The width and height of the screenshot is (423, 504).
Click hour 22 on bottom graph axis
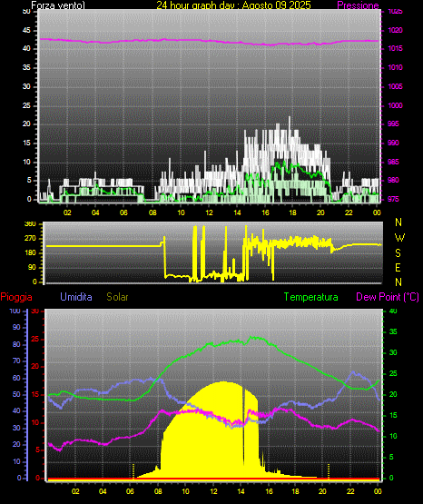(x=350, y=491)
